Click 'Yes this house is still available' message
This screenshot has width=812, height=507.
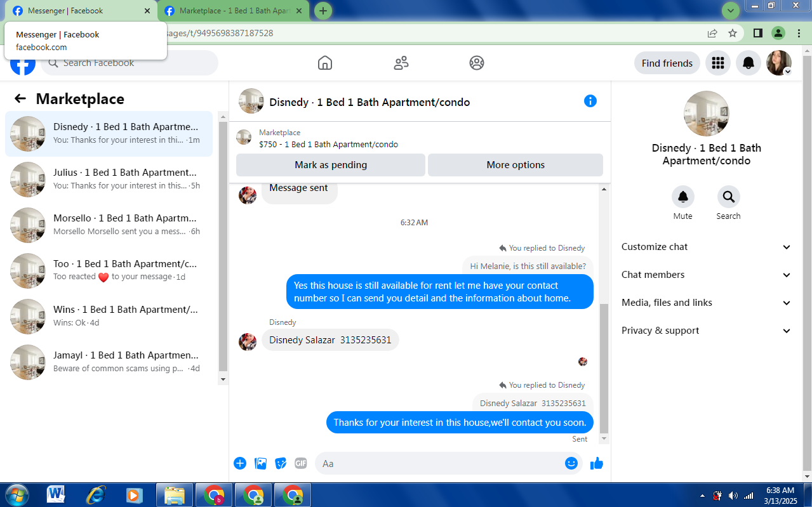pyautogui.click(x=439, y=292)
